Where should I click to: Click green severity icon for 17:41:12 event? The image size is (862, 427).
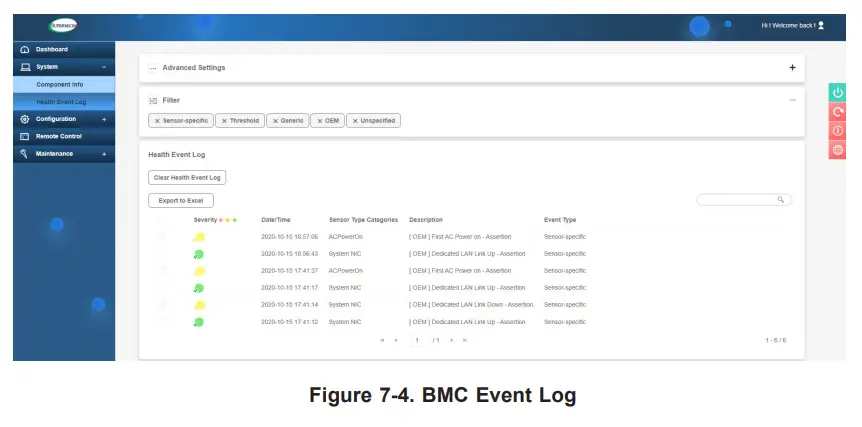199,322
